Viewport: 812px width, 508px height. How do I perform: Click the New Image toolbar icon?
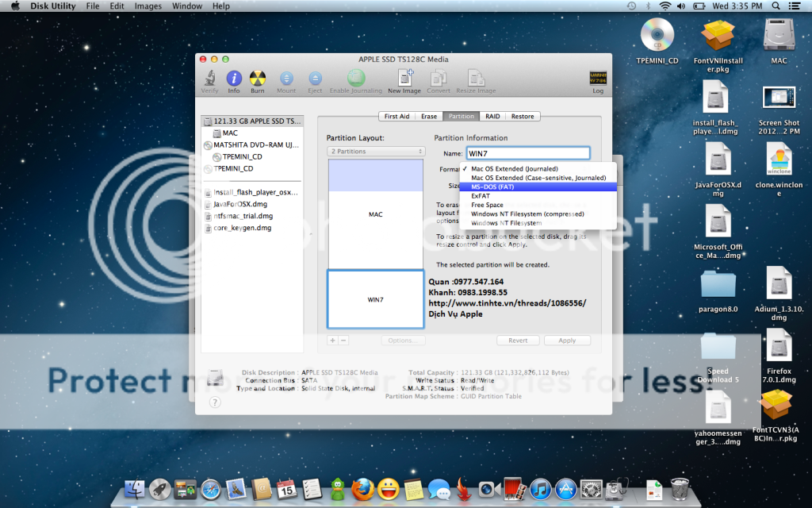tap(404, 78)
